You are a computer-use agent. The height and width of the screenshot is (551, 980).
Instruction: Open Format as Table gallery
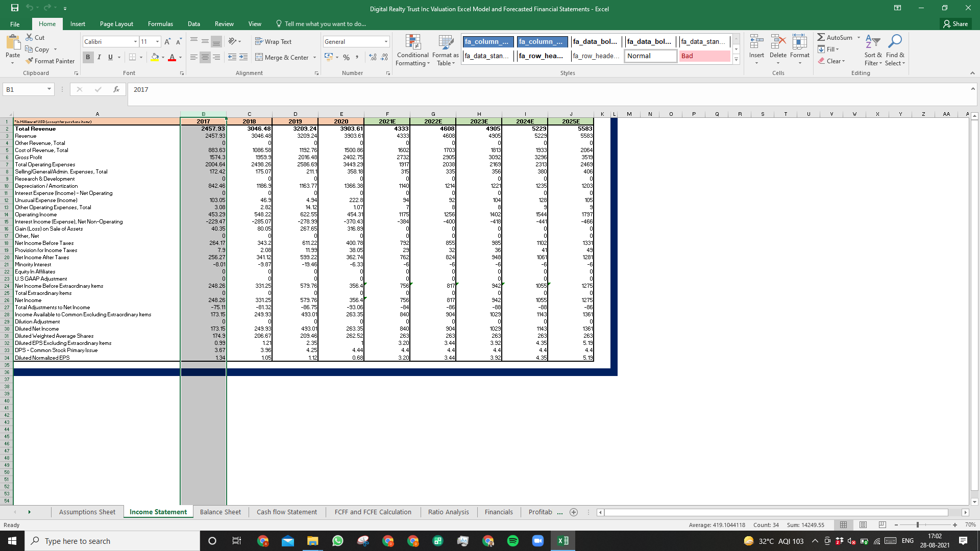point(445,50)
